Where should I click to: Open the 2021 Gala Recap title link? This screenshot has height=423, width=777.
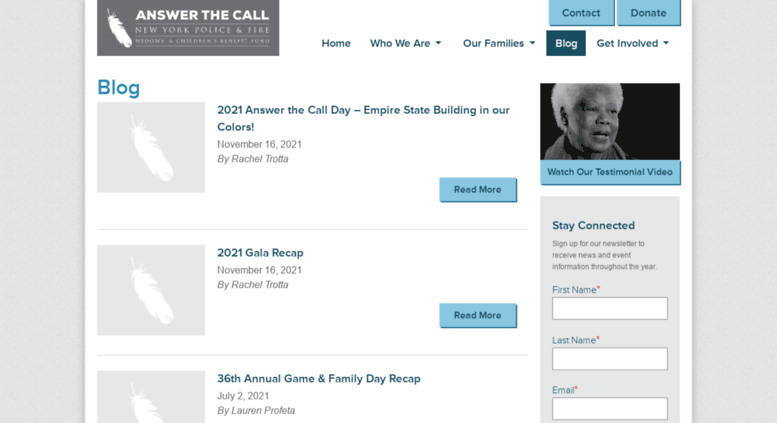click(260, 253)
